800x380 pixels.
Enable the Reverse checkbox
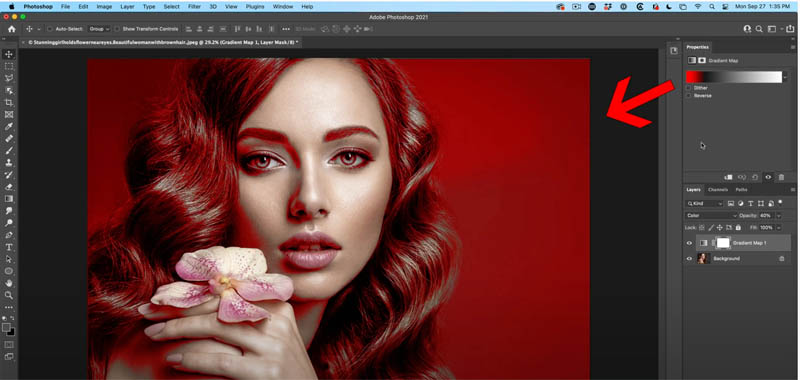[x=689, y=96]
